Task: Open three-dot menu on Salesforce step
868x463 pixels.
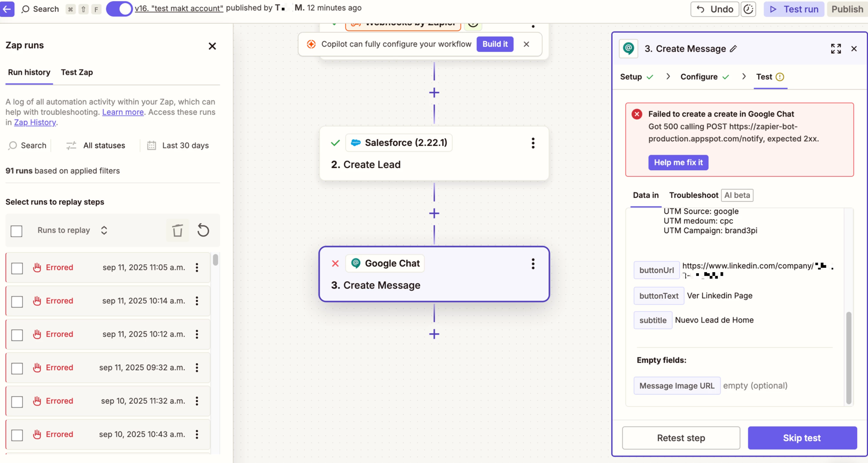Action: tap(533, 143)
